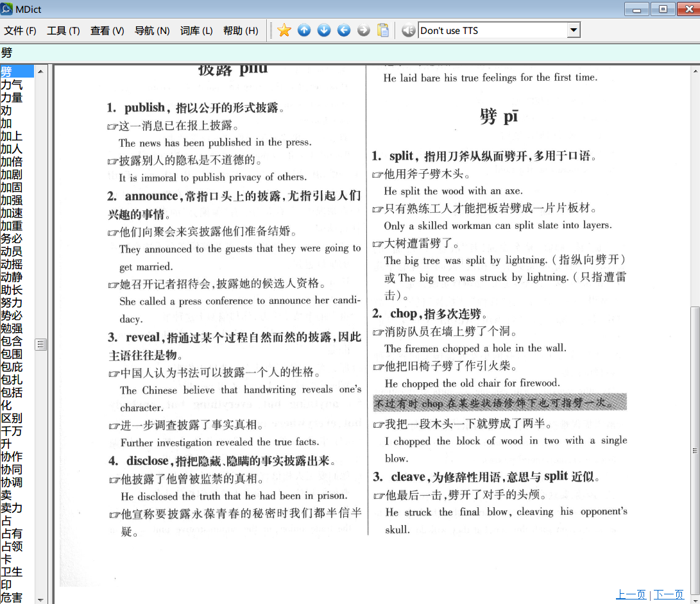
Task: Open the 导航 (N) menu
Action: click(x=152, y=31)
